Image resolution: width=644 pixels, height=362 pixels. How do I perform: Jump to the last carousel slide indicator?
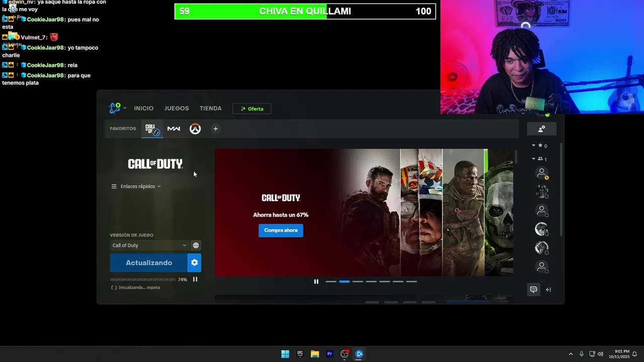[x=411, y=282]
